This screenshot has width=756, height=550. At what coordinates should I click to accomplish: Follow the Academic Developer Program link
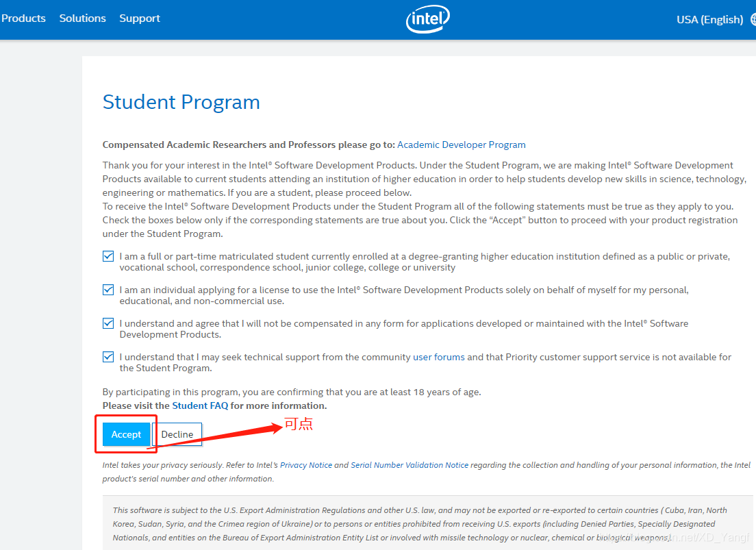[461, 145]
